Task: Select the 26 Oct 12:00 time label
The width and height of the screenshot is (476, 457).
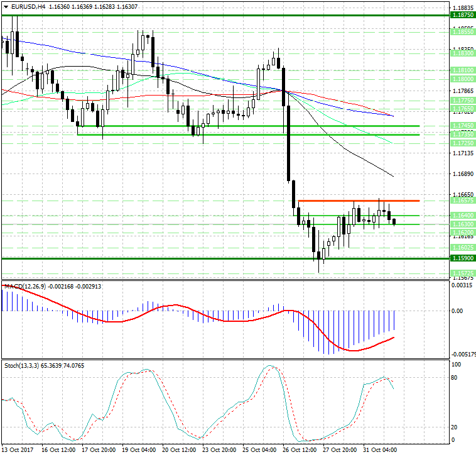Action: [x=300, y=451]
